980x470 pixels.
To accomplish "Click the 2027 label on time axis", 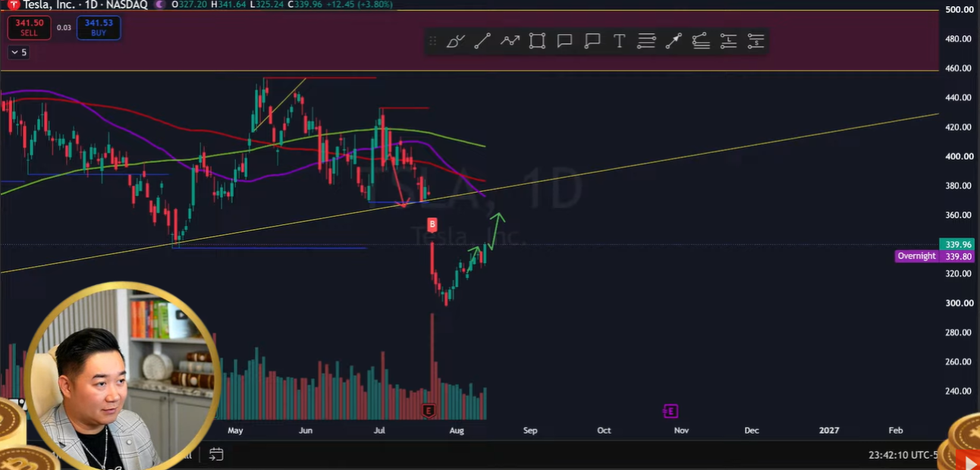I will [829, 431].
